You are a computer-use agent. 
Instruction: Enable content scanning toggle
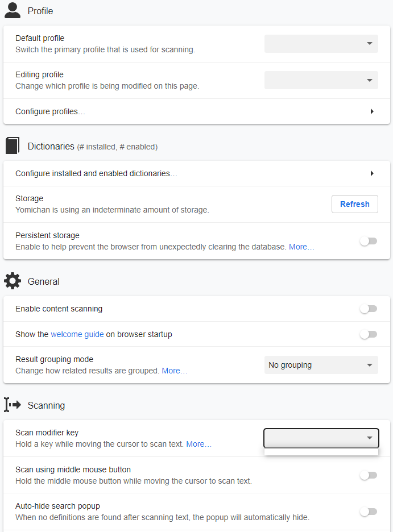[x=369, y=309]
